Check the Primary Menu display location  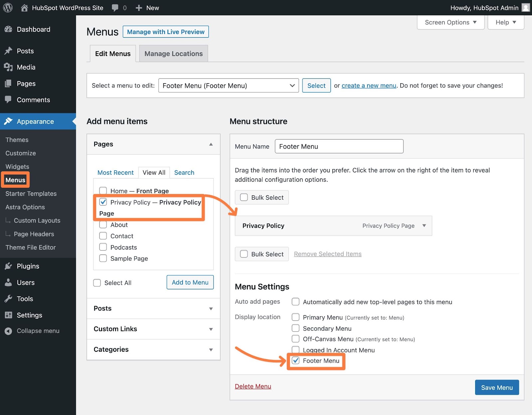point(295,317)
